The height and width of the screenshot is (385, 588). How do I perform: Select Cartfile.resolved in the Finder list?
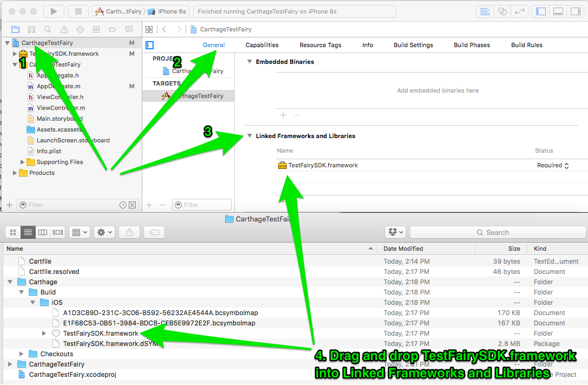click(54, 272)
